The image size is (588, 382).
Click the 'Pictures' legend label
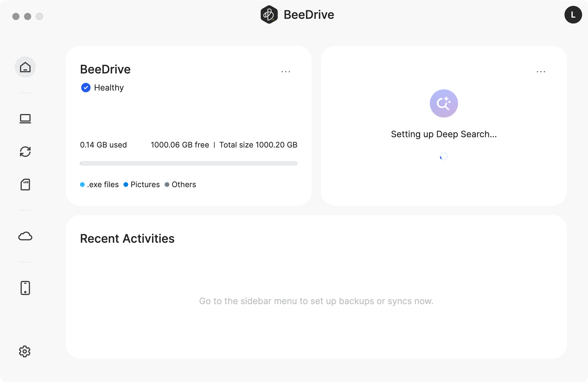point(145,185)
